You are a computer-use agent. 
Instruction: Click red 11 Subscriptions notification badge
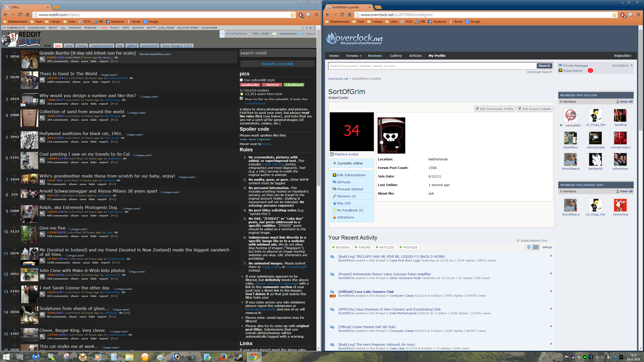click(590, 71)
